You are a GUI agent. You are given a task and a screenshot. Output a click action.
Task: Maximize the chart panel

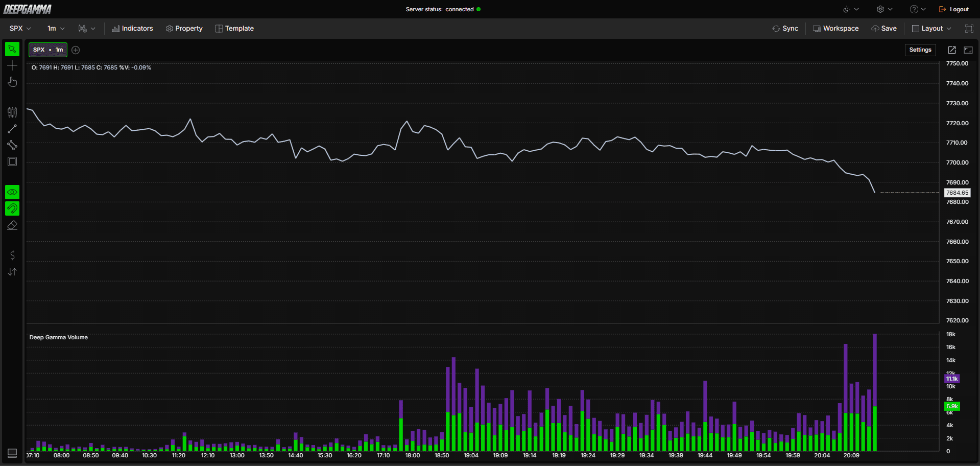click(968, 50)
